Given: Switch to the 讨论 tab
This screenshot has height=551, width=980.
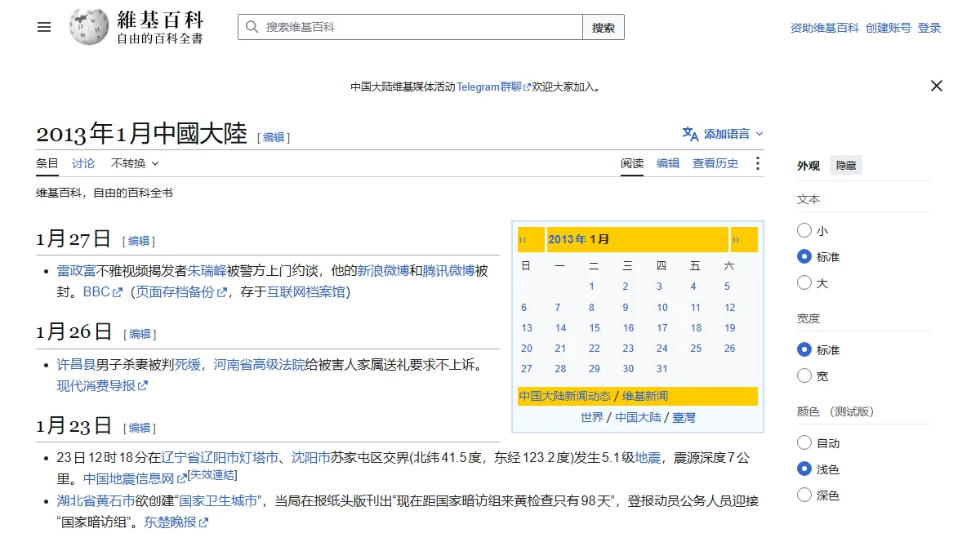Looking at the screenshot, I should tap(83, 163).
